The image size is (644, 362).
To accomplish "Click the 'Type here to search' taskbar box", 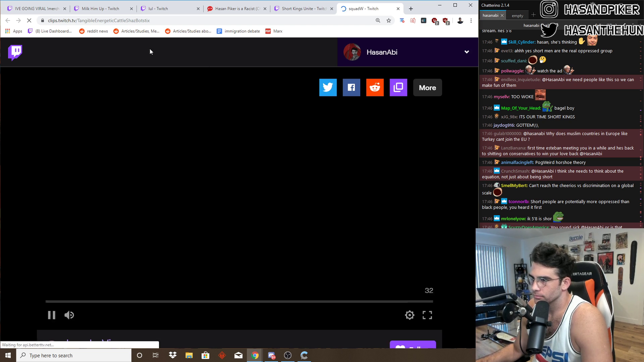I will click(x=74, y=355).
